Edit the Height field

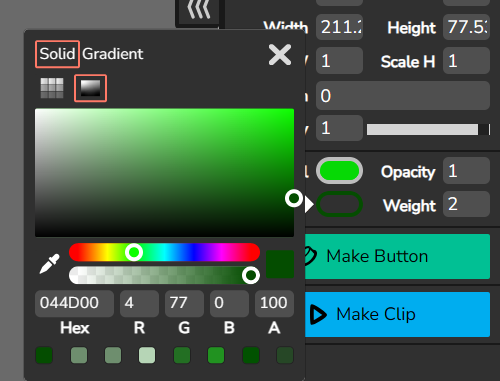coord(466,27)
